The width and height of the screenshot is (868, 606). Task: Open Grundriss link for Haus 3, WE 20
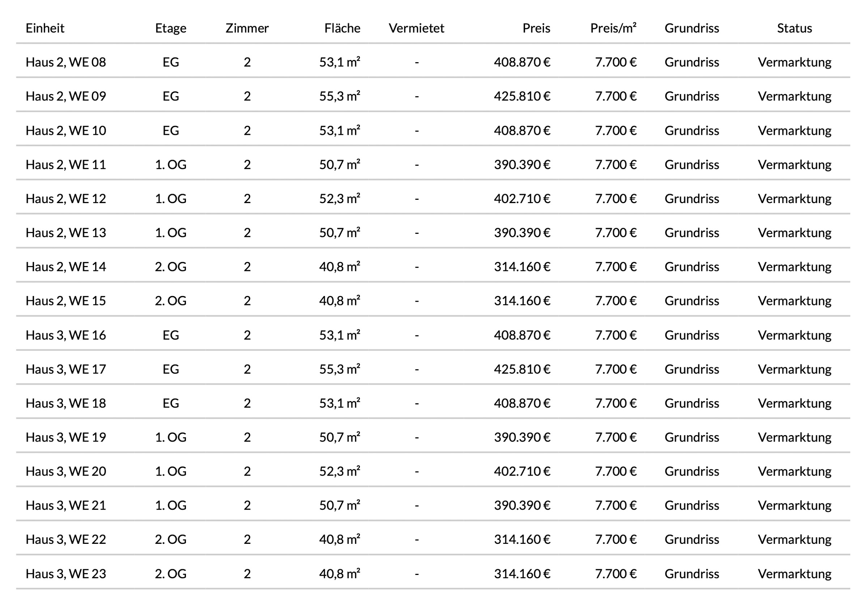coord(692,472)
